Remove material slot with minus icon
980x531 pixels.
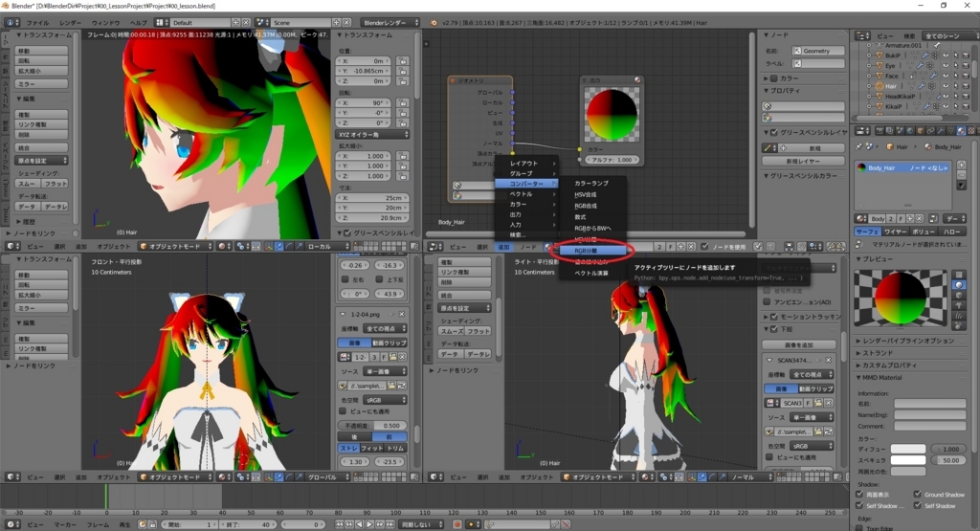[x=961, y=175]
